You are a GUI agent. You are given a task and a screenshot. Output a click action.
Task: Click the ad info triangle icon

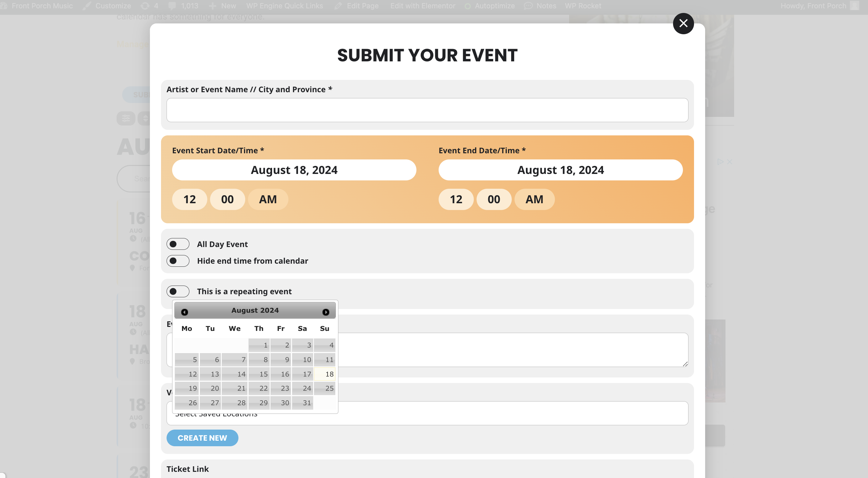point(720,162)
